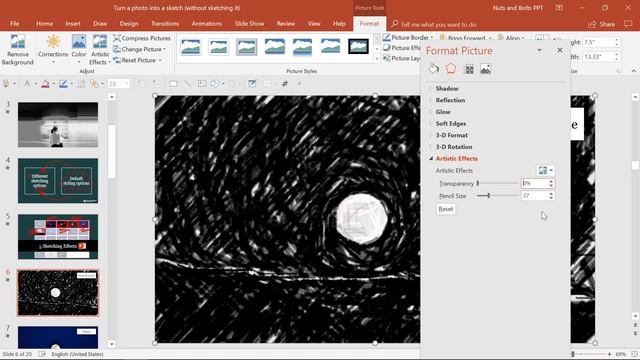The width and height of the screenshot is (640, 360).
Task: Click the Share button
Action: 602,24
